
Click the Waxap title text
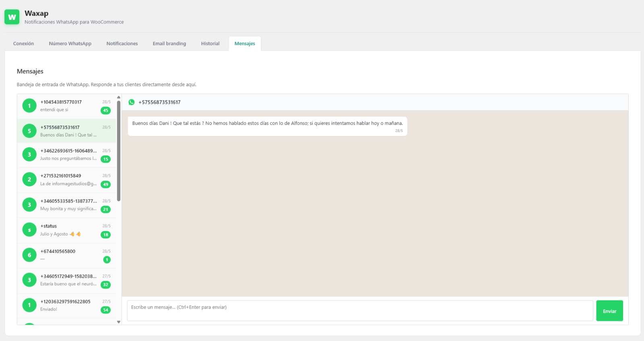[36, 13]
